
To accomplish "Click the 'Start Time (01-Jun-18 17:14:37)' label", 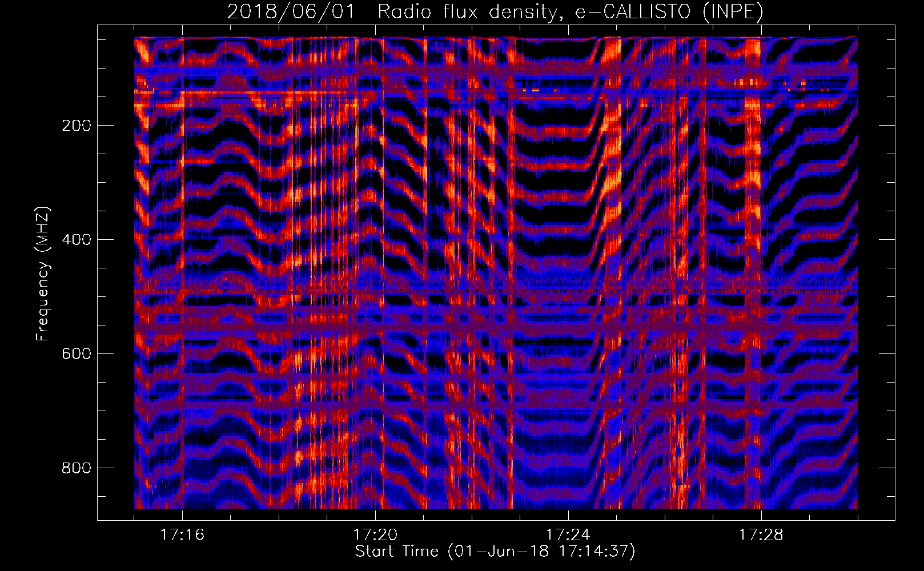I will [495, 552].
